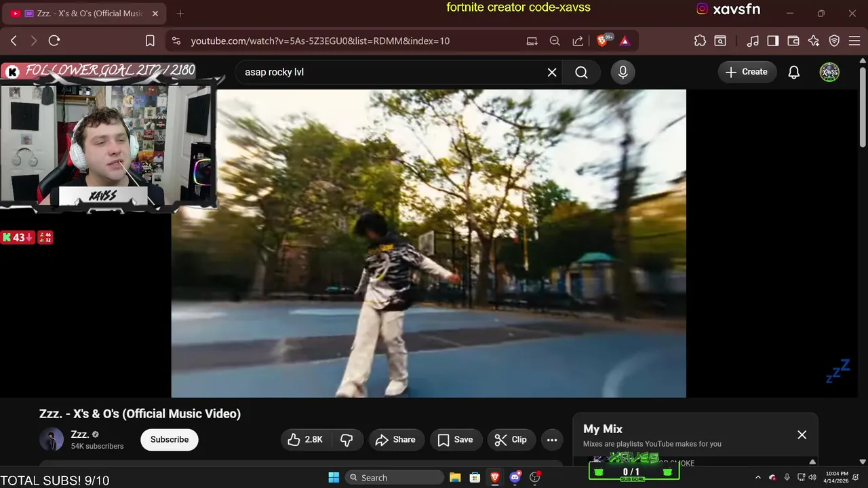
Task: Dislike this video
Action: pos(347,439)
